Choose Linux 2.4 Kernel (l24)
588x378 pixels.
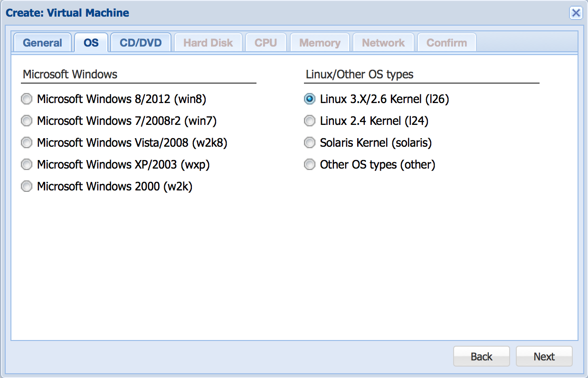310,121
